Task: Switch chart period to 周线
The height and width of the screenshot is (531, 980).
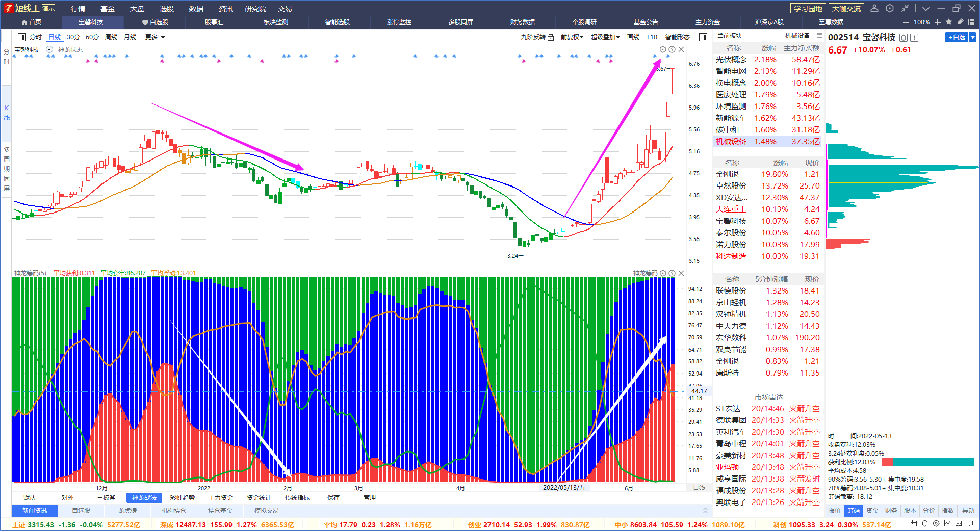Action: 111,37
